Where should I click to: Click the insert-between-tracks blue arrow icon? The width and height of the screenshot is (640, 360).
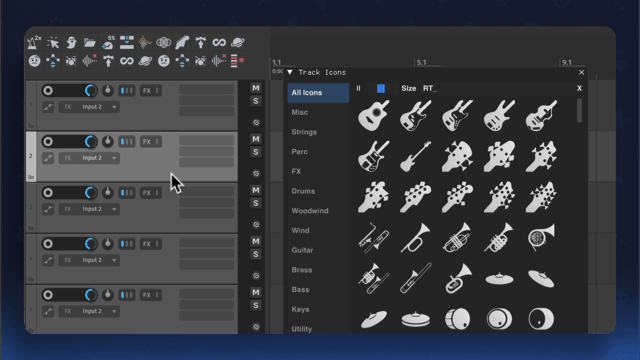point(127,42)
